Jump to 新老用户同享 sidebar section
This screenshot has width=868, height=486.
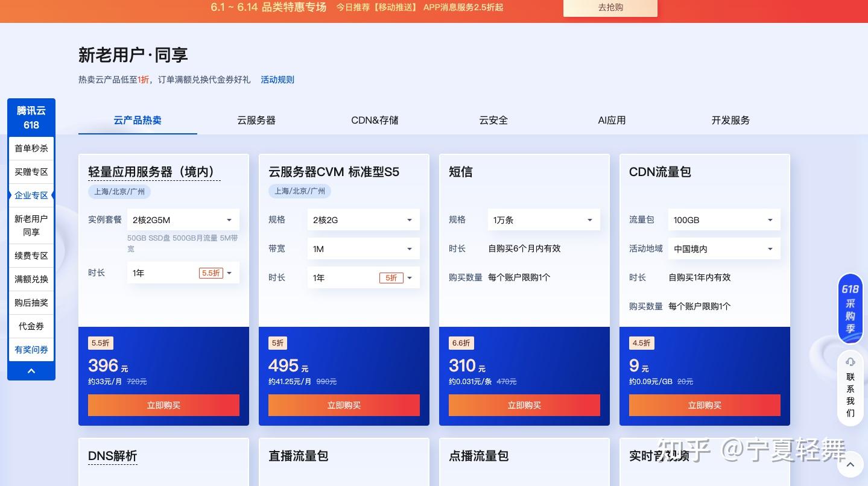tap(31, 226)
